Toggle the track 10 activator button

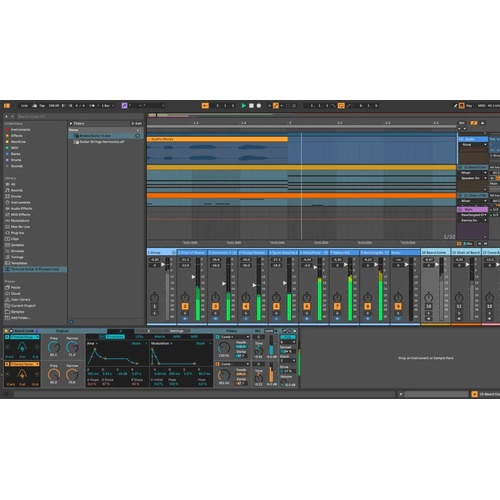428,306
